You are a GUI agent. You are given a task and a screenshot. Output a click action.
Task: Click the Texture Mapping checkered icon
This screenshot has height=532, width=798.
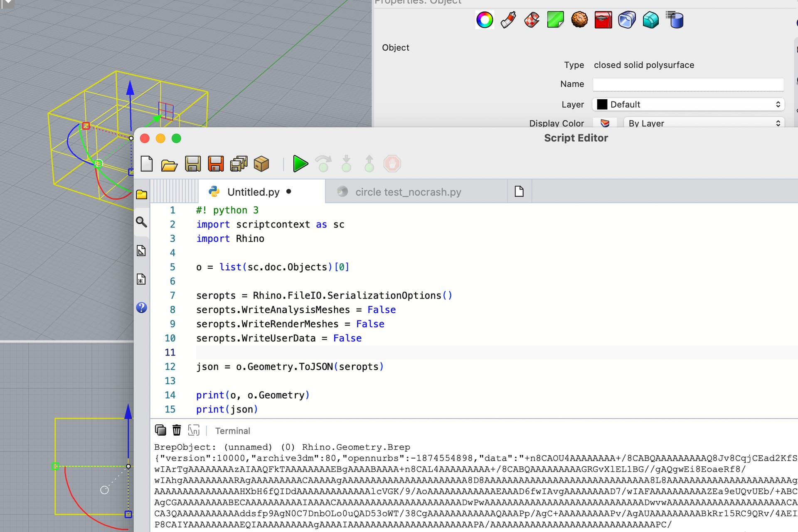point(532,20)
